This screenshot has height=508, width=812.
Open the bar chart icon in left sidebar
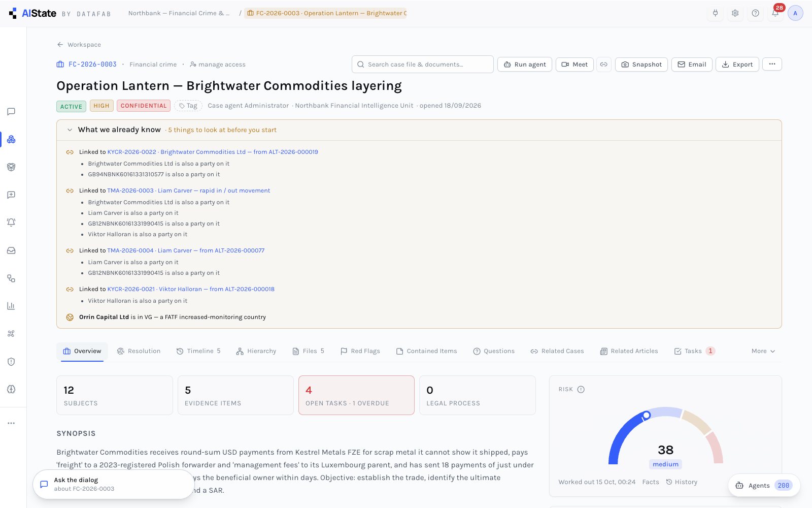11,306
